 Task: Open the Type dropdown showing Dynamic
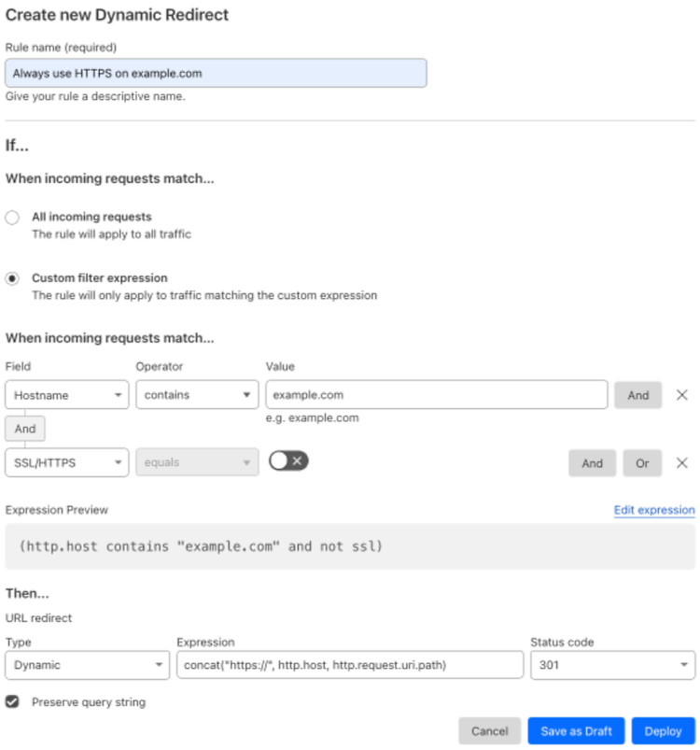pyautogui.click(x=87, y=664)
